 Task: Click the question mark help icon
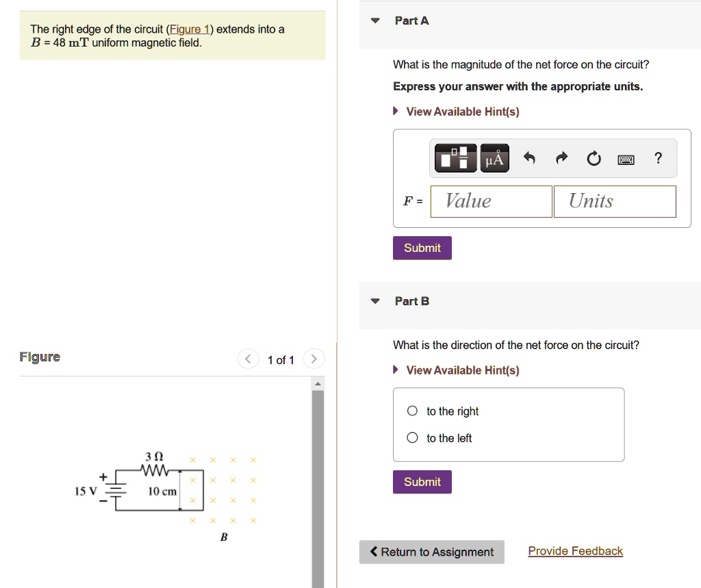click(657, 157)
